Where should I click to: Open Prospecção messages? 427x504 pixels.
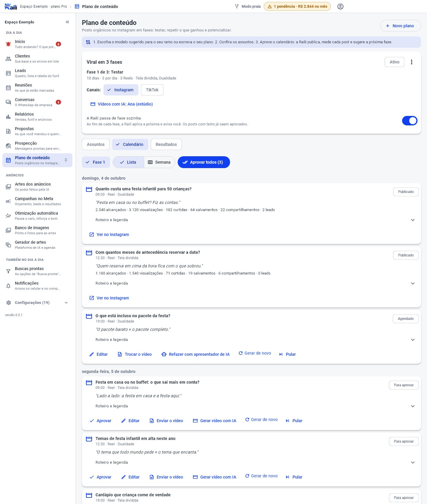pos(37,146)
